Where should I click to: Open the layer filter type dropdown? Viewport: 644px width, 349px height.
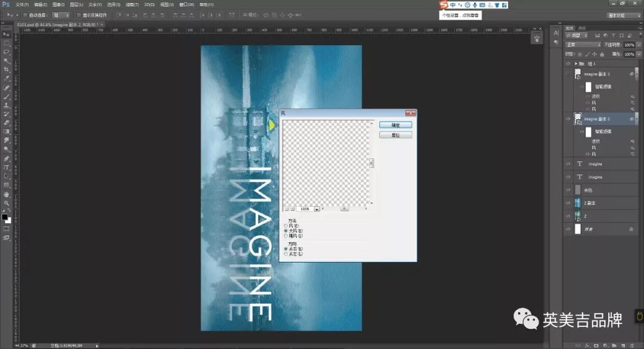(577, 36)
